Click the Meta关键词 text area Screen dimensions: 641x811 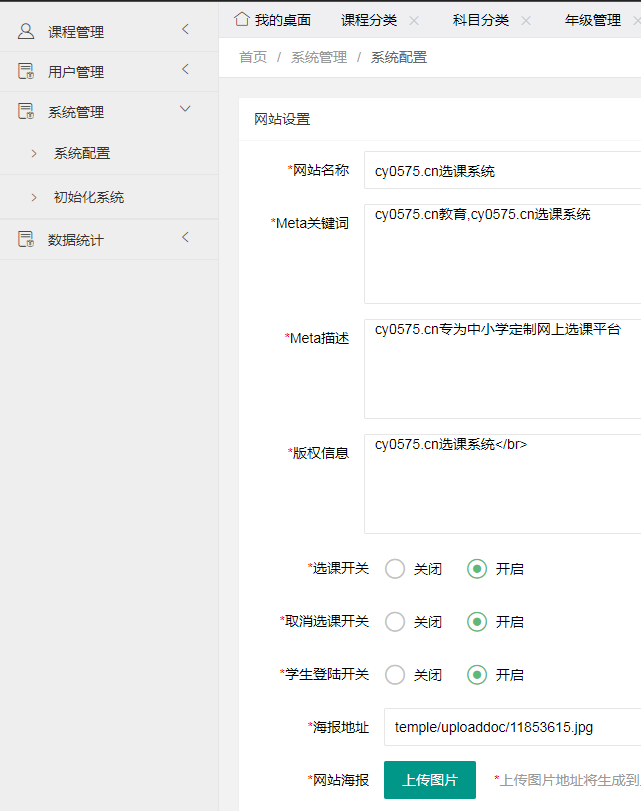(502, 253)
